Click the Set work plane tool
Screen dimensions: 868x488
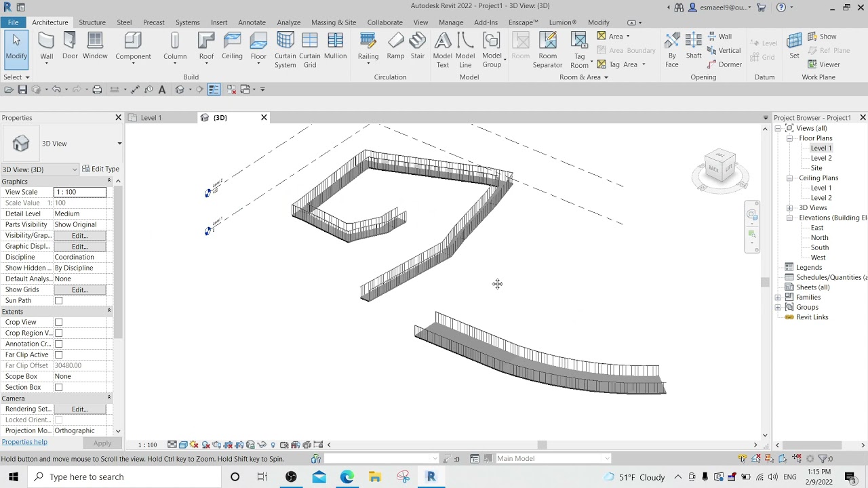pyautogui.click(x=794, y=47)
